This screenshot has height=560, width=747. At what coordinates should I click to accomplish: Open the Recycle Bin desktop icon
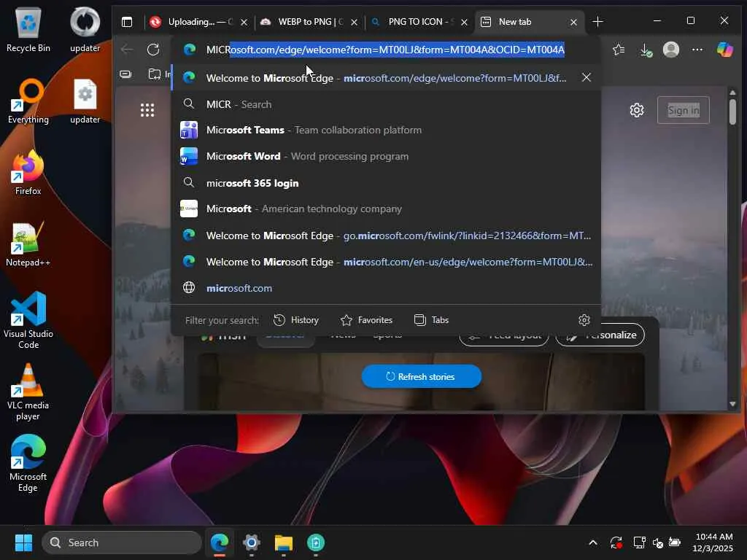pyautogui.click(x=28, y=29)
